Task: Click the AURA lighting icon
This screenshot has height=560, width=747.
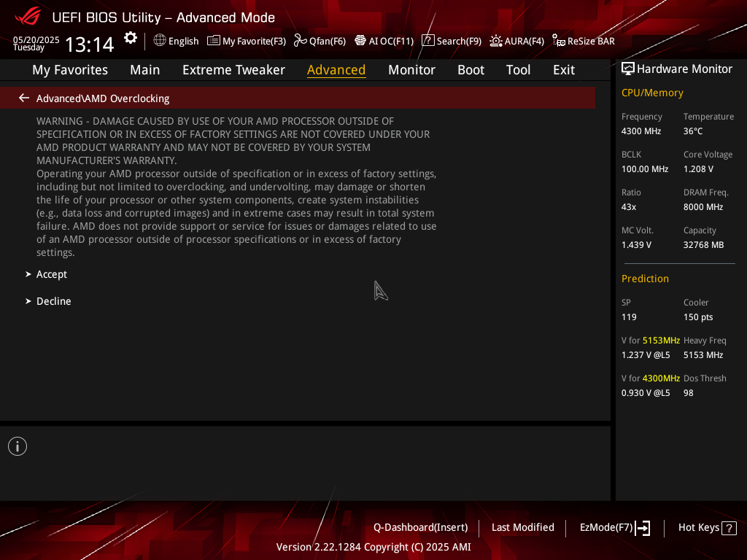Action: 496,41
